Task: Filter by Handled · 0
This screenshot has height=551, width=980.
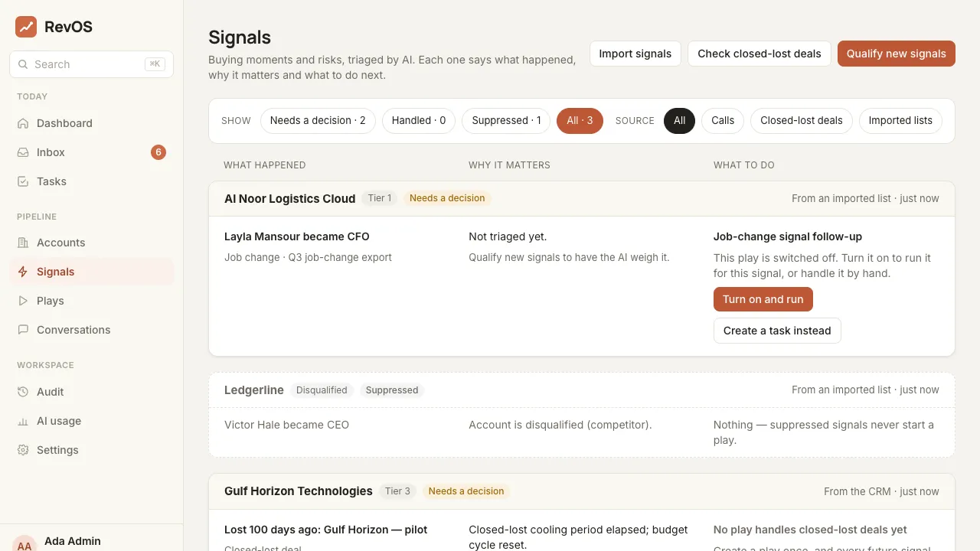Action: pyautogui.click(x=419, y=120)
